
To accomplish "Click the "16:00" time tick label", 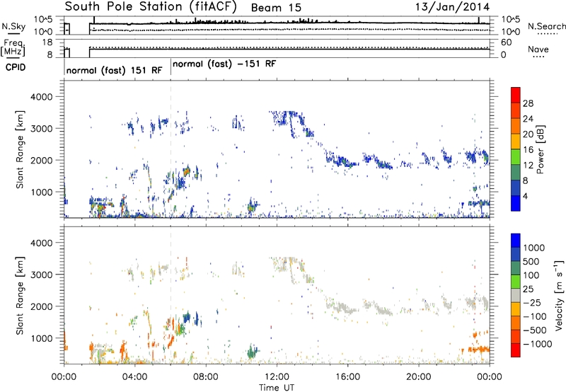I will [x=347, y=377].
